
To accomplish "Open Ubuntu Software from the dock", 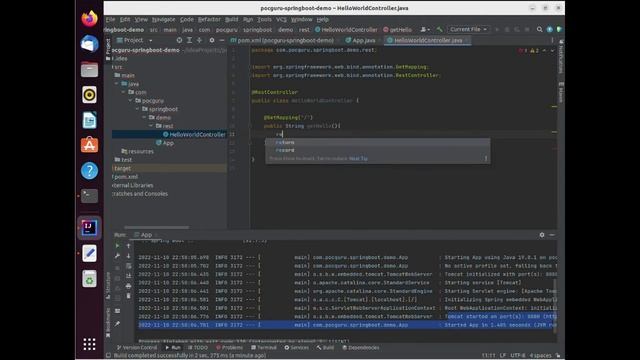I will coord(89,145).
